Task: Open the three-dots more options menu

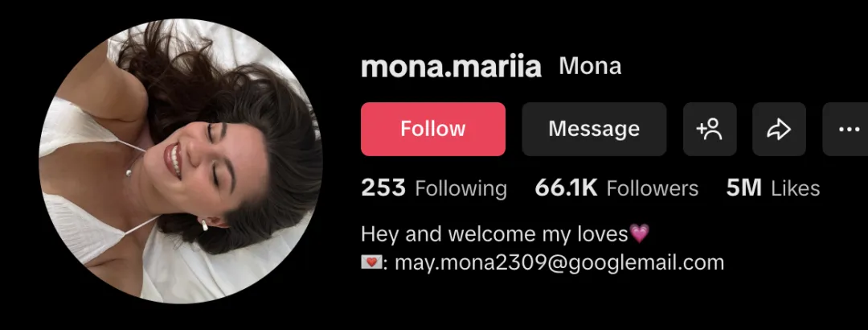Action: pyautogui.click(x=845, y=130)
